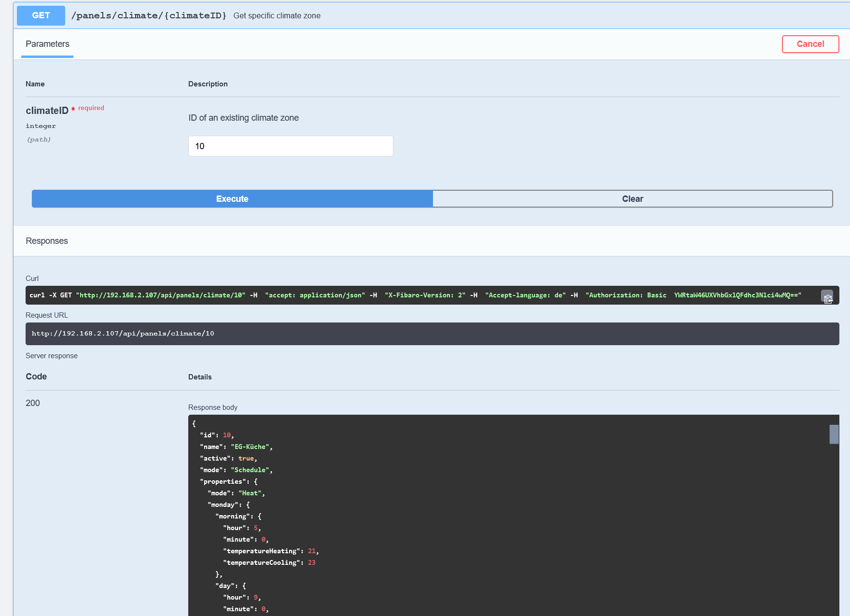Focus the climateID input field
This screenshot has height=616, width=850.
click(x=291, y=146)
